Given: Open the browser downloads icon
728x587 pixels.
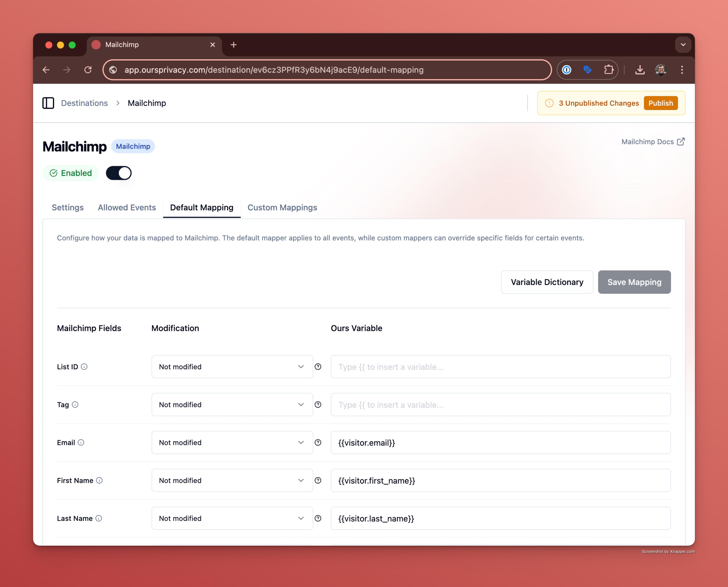Looking at the screenshot, I should click(640, 70).
